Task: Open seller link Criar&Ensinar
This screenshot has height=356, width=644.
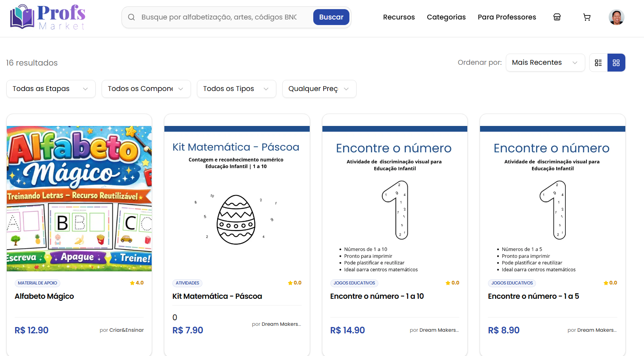Action: point(126,330)
